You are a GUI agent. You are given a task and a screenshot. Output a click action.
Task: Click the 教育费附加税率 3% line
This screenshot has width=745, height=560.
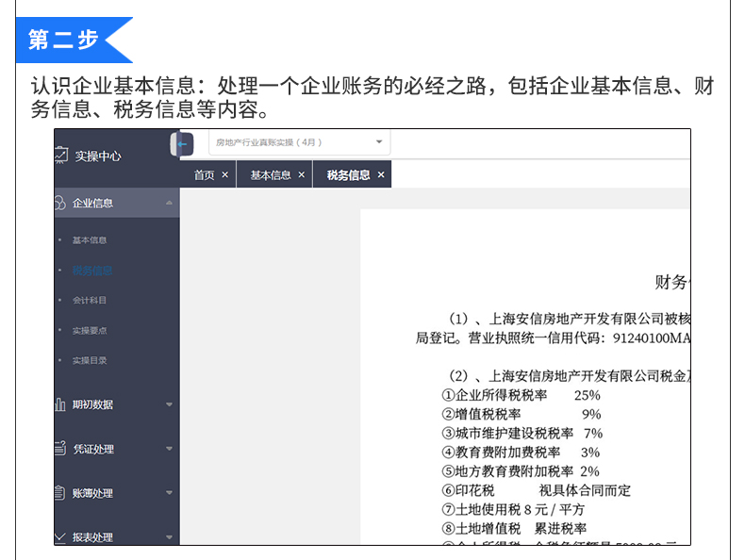point(521,453)
